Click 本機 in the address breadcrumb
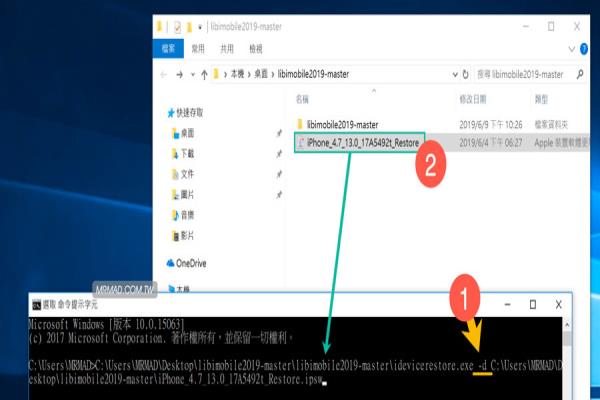Image resolution: width=600 pixels, height=400 pixels. coord(237,74)
